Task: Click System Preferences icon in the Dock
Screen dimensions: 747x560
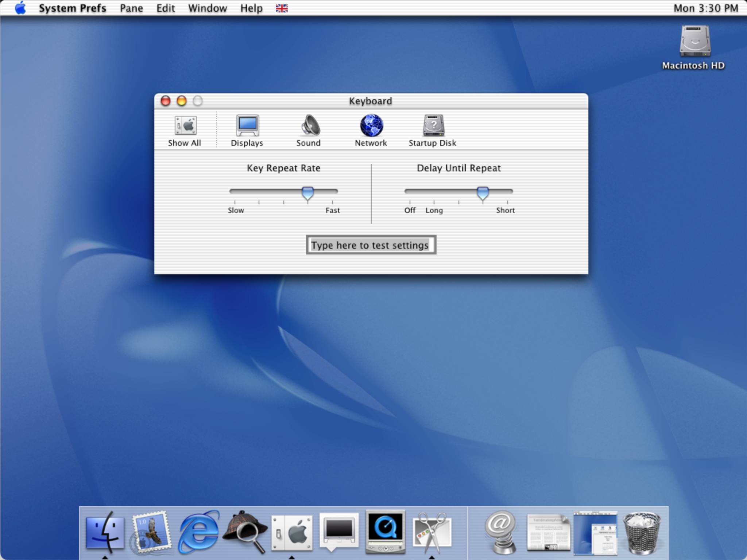Action: [x=292, y=532]
